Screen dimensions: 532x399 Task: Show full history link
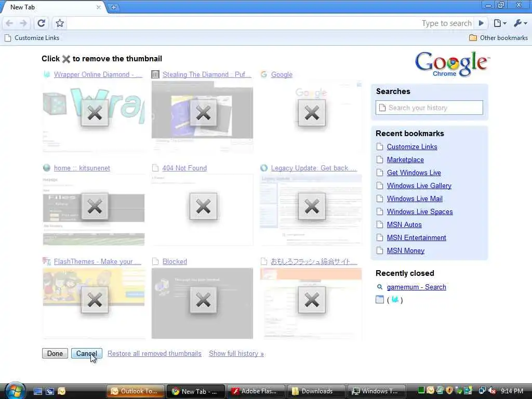(x=236, y=353)
